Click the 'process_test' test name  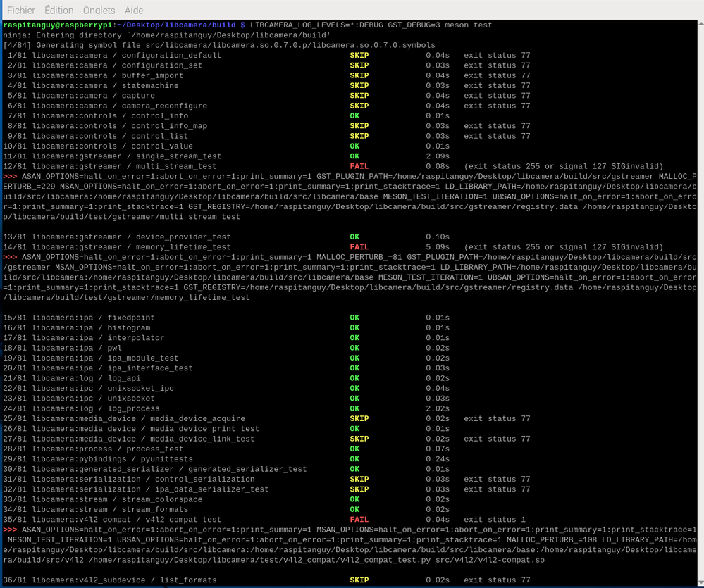pos(154,449)
